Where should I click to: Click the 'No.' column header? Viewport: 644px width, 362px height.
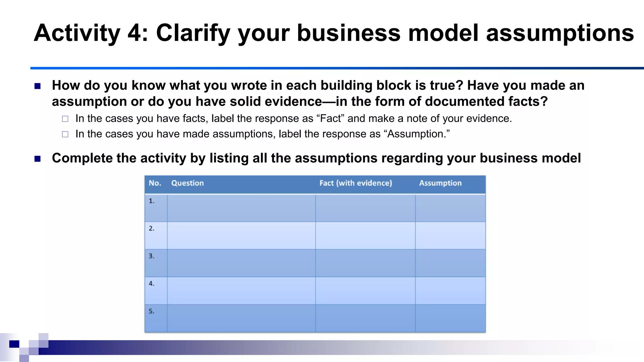tap(155, 183)
